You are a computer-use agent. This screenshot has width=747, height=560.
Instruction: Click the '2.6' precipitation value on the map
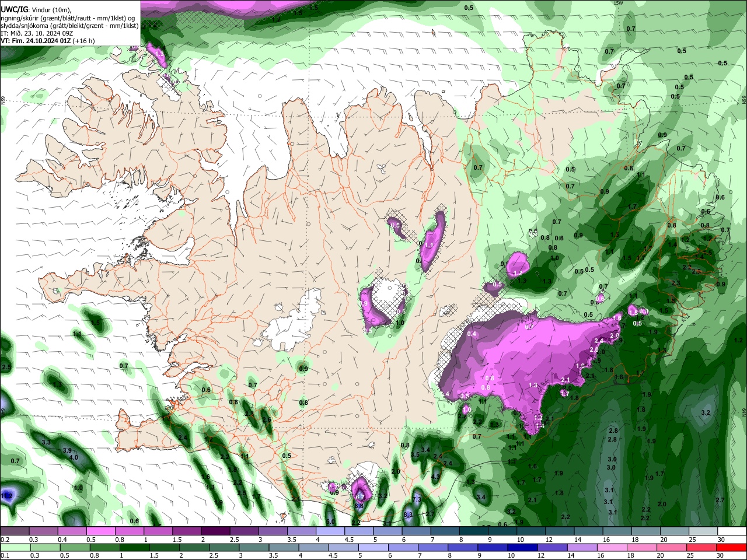tap(267, 419)
